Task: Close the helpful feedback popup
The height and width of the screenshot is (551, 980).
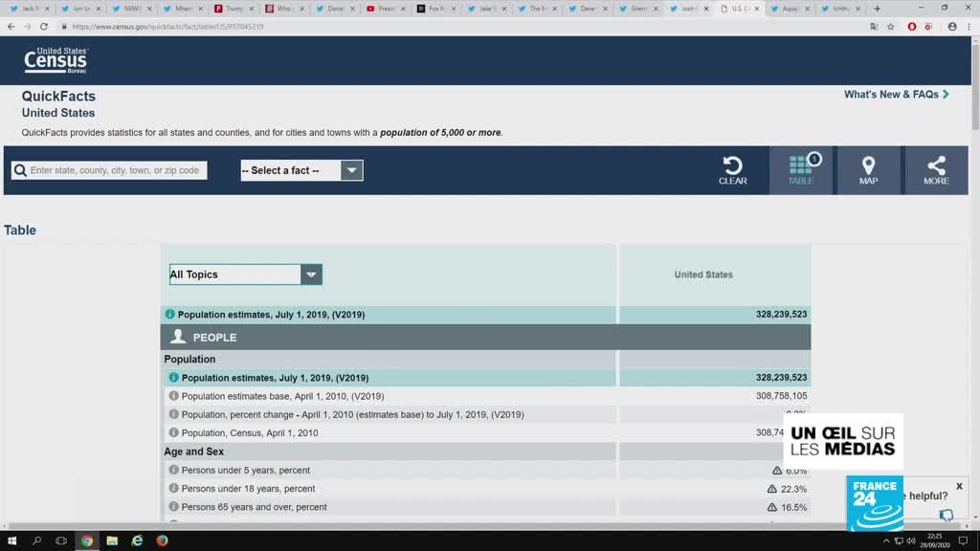Action: pyautogui.click(x=959, y=486)
